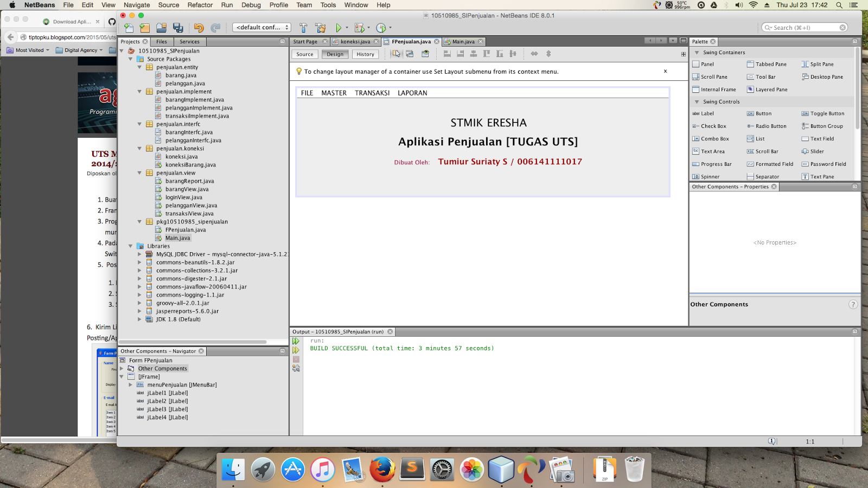Dismiss the layout manager hint bar
868x488 pixels.
click(665, 71)
